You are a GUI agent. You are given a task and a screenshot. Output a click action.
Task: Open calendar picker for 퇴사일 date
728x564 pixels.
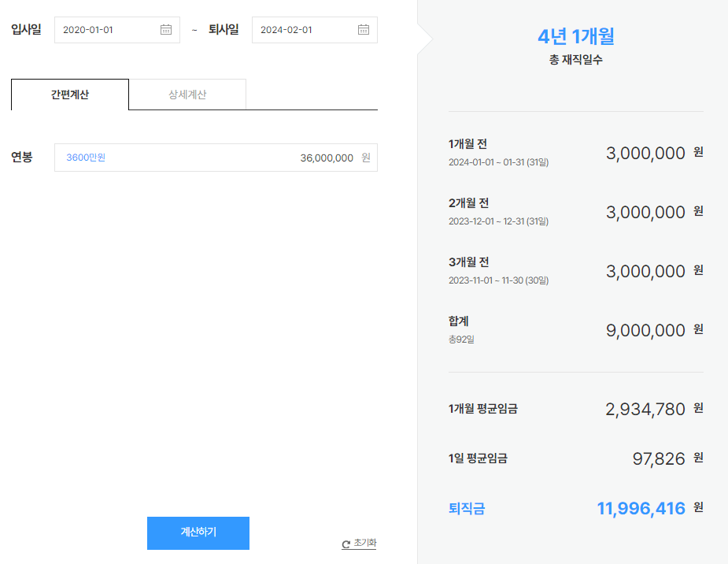pyautogui.click(x=364, y=30)
